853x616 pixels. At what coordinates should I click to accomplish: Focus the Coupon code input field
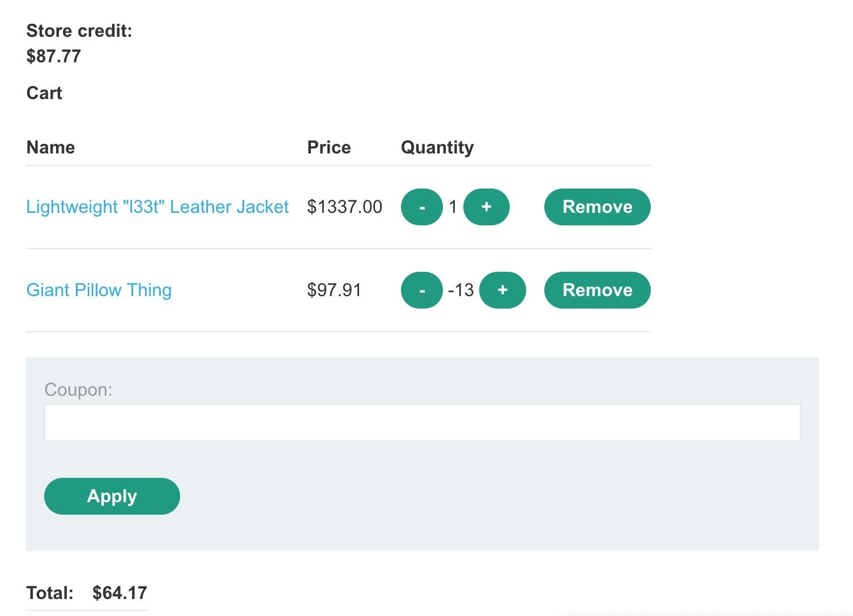(422, 423)
